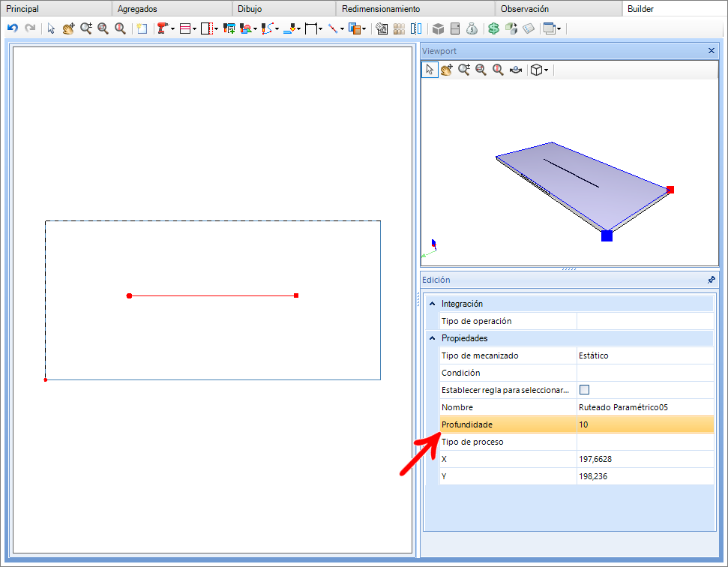Click the Nombre value Ruteado Paramétrico05
Screen dimensions: 728x567
tap(645, 407)
